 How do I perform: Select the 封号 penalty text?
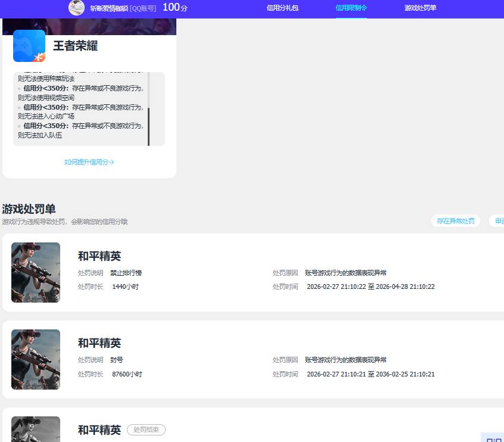click(117, 360)
